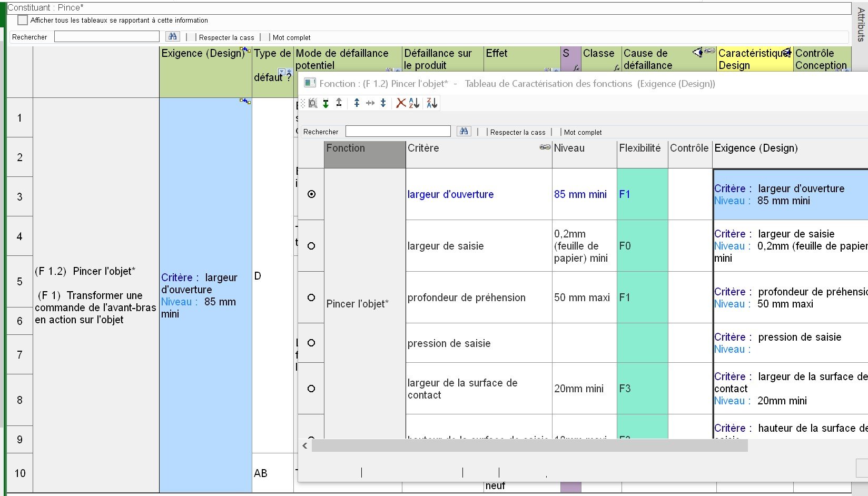Click the '50 mm maxi' Niveau cell
The image size is (868, 496).
click(584, 297)
